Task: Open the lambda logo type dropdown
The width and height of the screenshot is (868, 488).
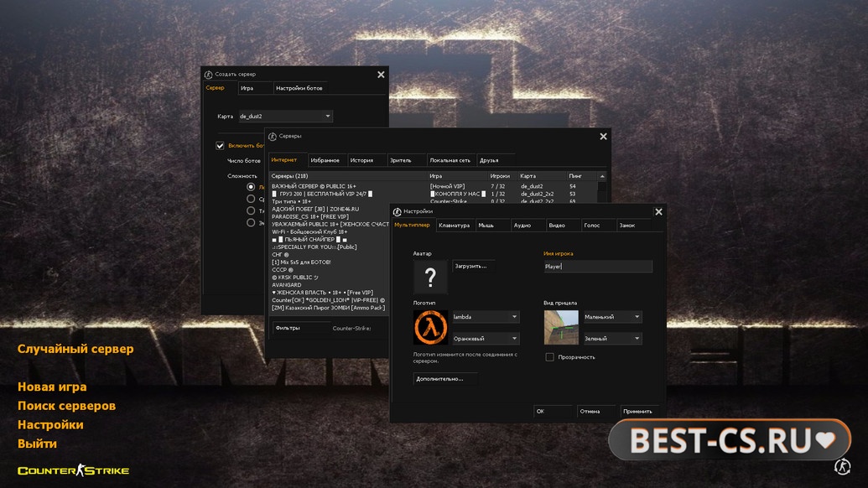Action: click(x=486, y=316)
